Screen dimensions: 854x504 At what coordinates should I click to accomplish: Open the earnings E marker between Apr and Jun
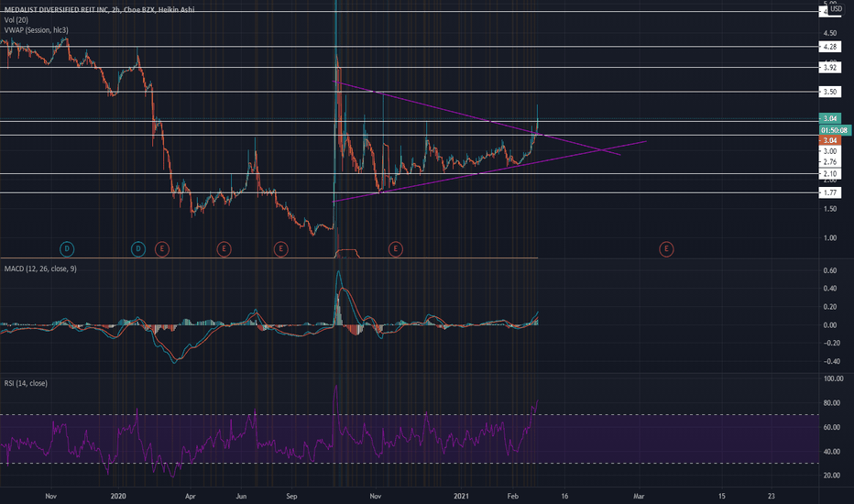tap(224, 249)
